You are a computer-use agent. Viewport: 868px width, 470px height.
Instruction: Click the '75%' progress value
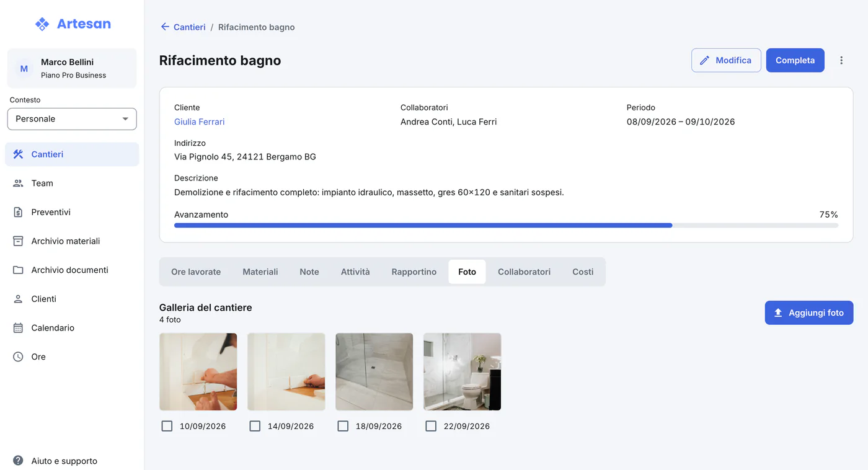(829, 215)
